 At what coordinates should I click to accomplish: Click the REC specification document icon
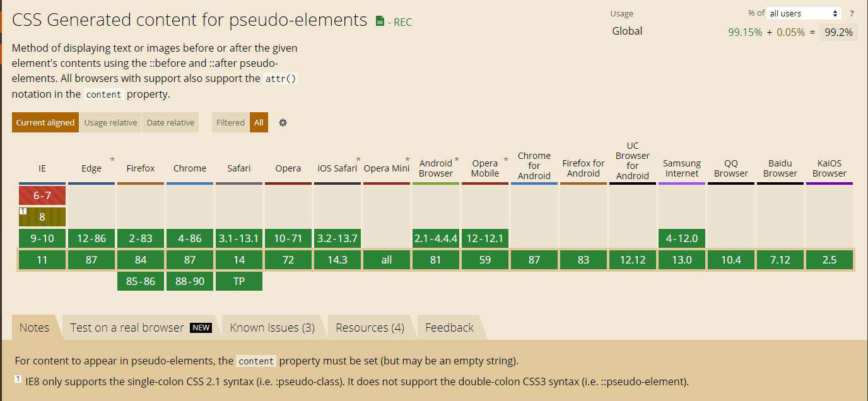coord(380,21)
